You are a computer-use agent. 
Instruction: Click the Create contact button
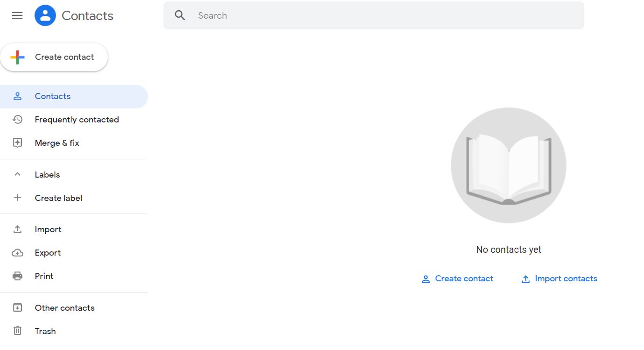click(x=54, y=57)
